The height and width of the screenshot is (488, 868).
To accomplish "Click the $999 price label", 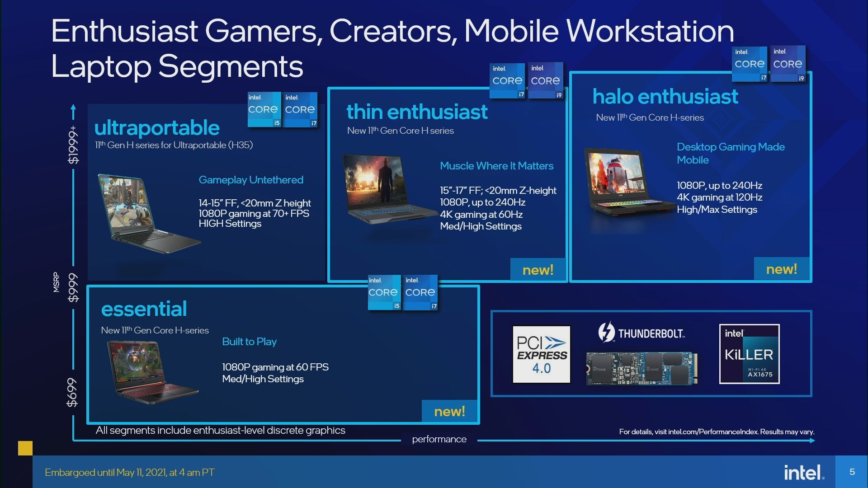I will click(73, 287).
